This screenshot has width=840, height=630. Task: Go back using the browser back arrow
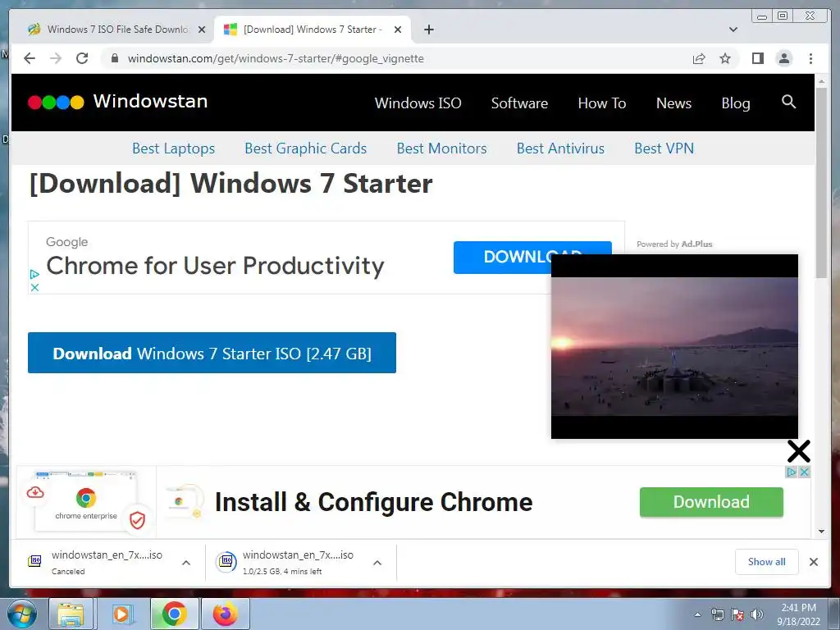(30, 58)
